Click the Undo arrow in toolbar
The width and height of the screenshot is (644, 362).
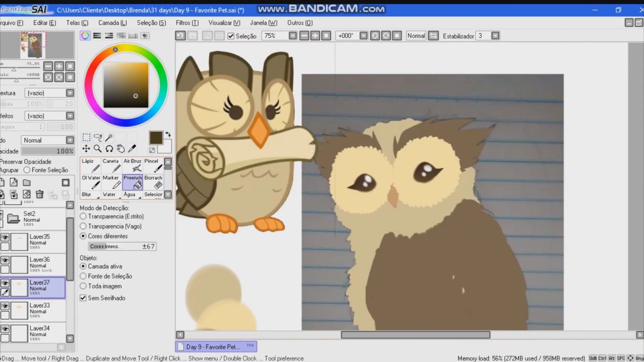point(180,36)
